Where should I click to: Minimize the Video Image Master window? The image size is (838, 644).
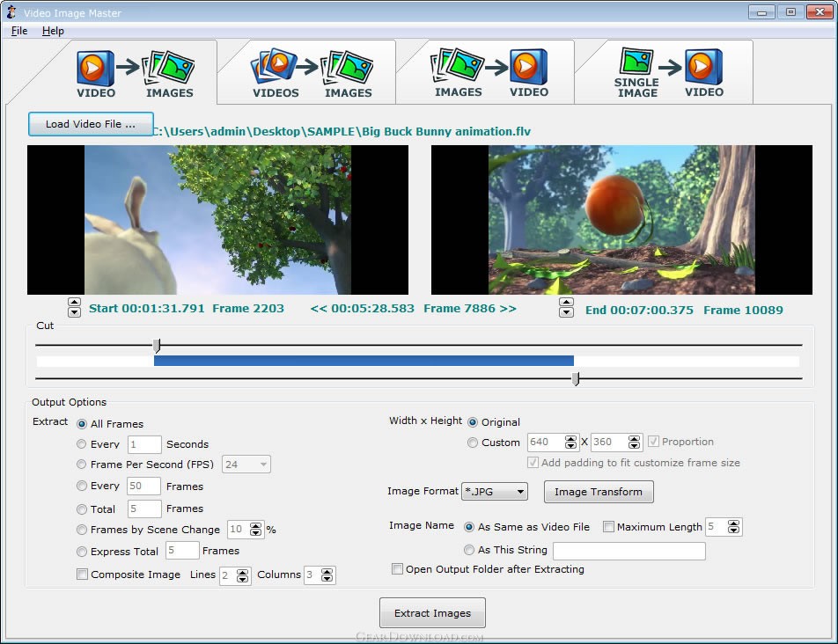tap(762, 11)
